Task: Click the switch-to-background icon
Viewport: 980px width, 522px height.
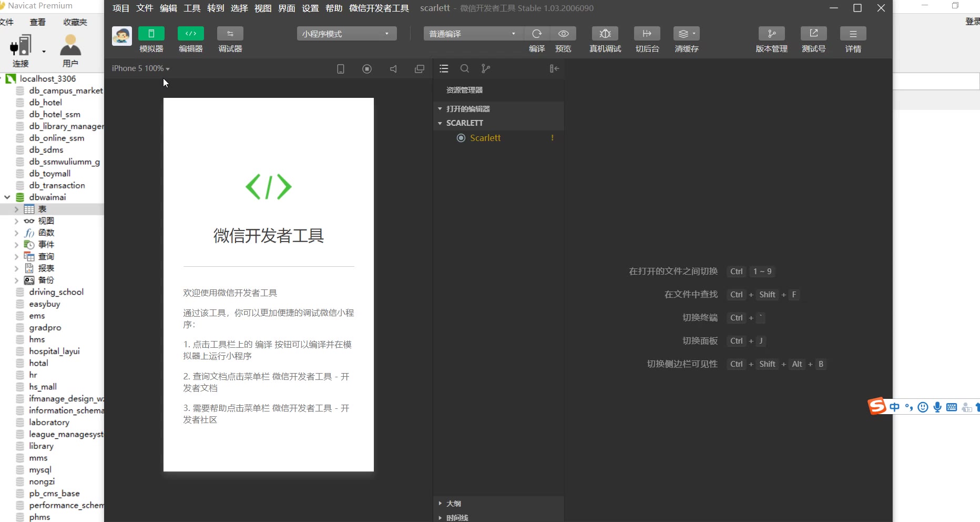Action: point(647,34)
